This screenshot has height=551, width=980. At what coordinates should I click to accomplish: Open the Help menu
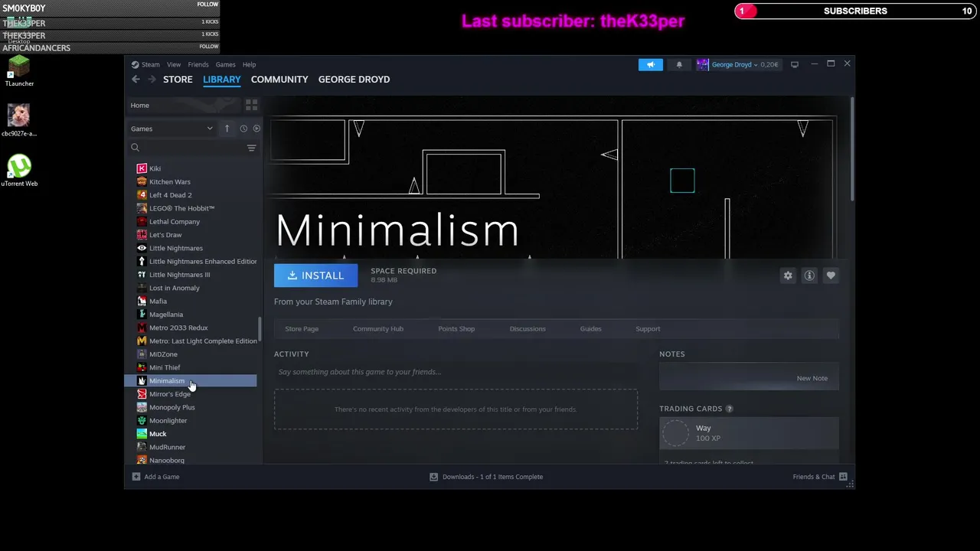pos(249,64)
